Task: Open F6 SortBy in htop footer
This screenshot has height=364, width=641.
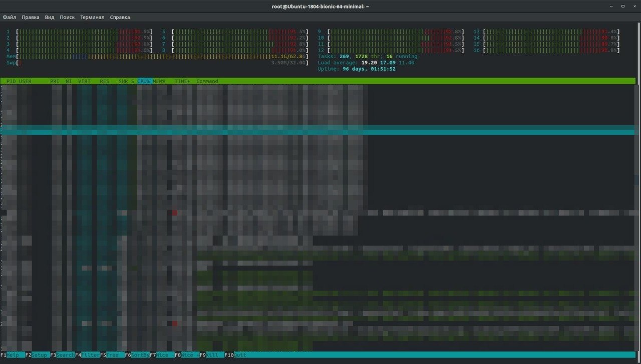Action: [x=137, y=355]
